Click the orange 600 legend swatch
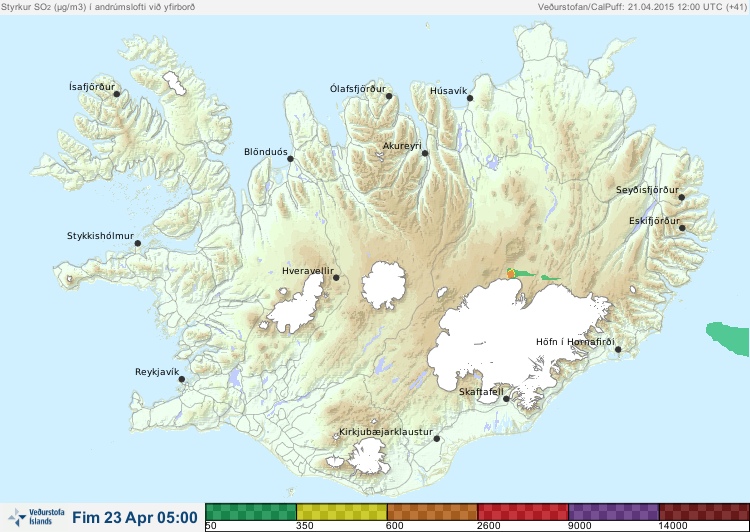Image resolution: width=750 pixels, height=532 pixels. click(x=432, y=512)
